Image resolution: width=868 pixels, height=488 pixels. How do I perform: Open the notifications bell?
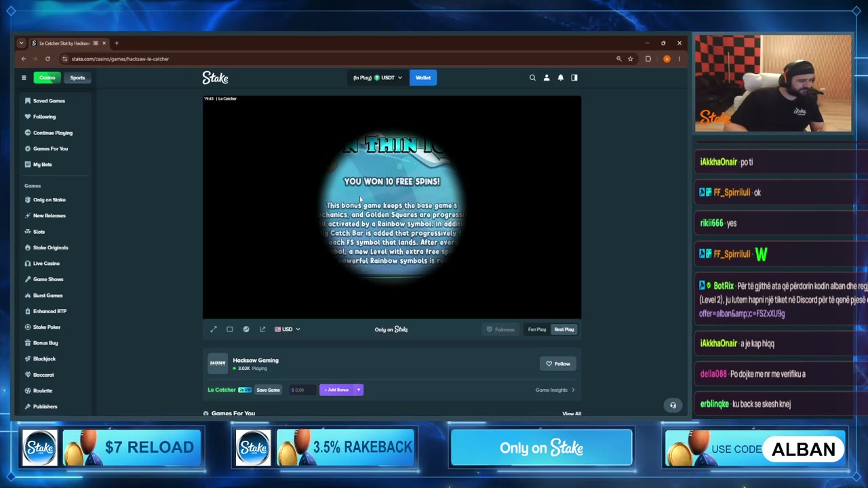pos(560,78)
